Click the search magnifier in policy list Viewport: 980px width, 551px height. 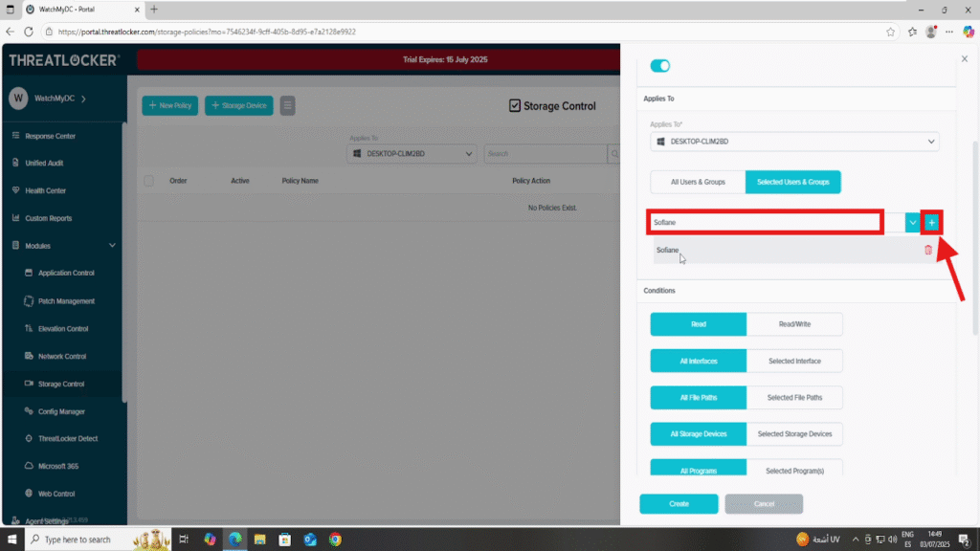coord(614,154)
